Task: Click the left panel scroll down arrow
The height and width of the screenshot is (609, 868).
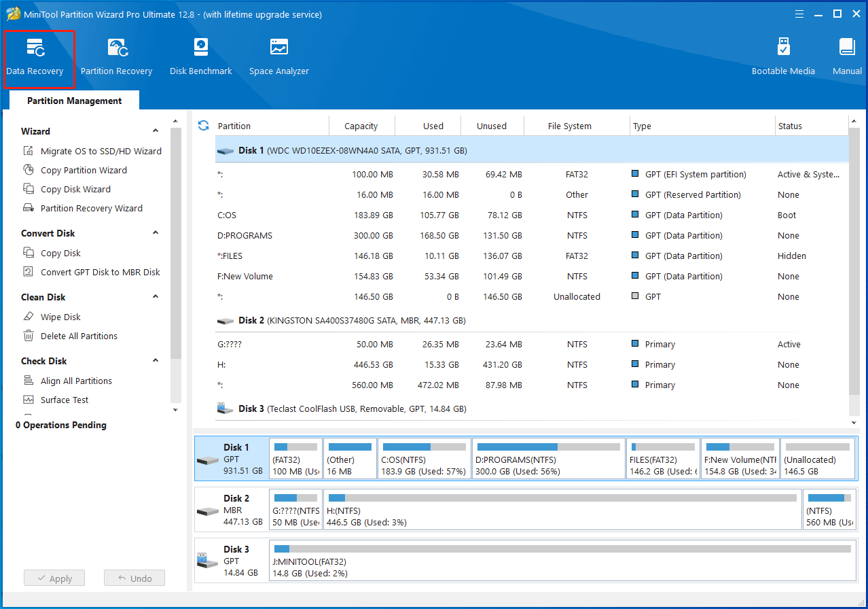Action: tap(175, 410)
